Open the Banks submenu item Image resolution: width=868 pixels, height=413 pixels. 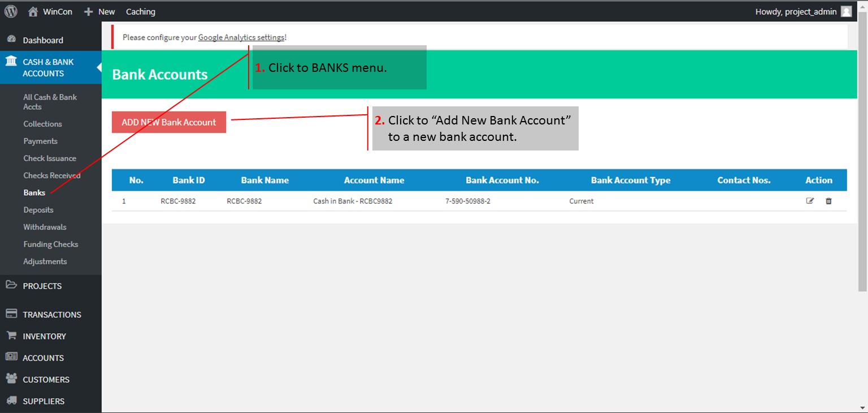(34, 192)
